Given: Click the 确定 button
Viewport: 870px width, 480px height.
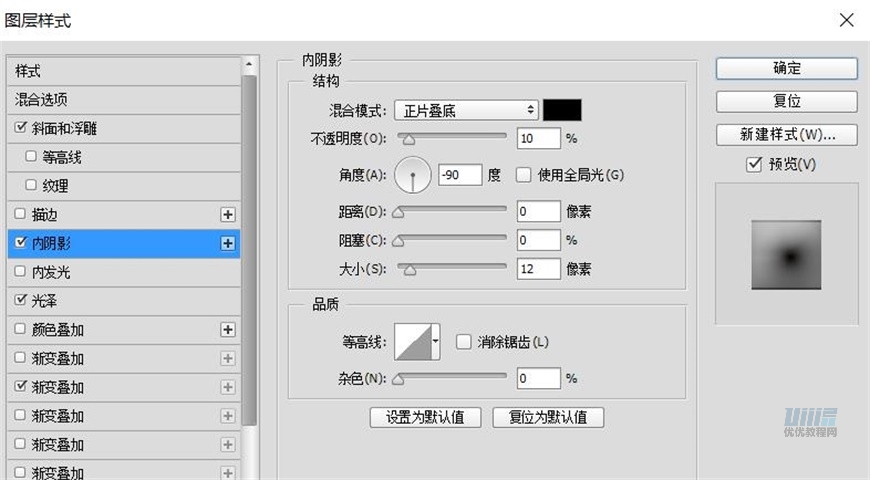Looking at the screenshot, I should click(787, 68).
